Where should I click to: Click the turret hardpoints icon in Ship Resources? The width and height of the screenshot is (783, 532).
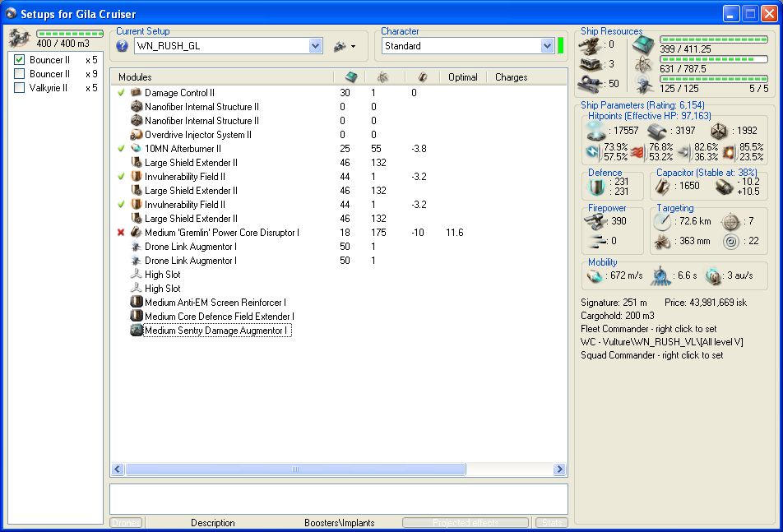[x=589, y=46]
